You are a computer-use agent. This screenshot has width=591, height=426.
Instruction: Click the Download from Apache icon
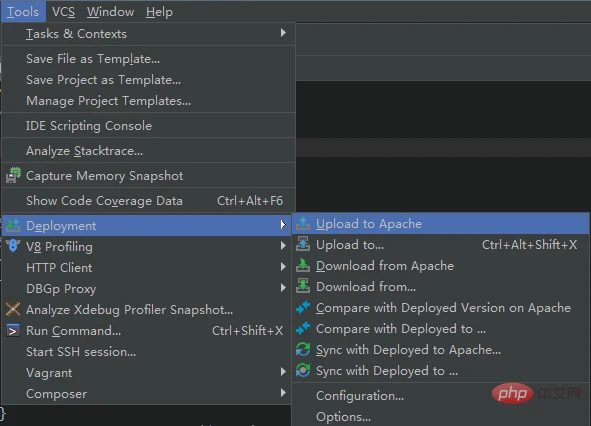[x=303, y=265]
